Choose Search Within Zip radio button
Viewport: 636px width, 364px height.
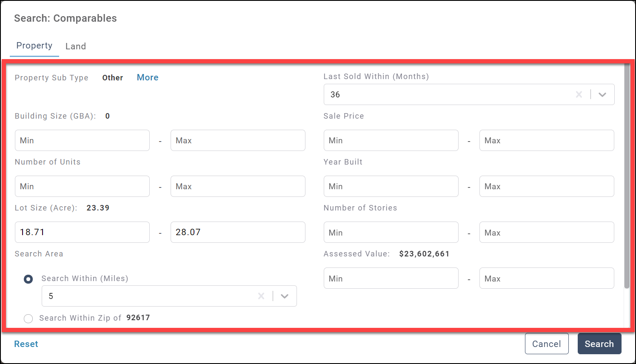29,318
